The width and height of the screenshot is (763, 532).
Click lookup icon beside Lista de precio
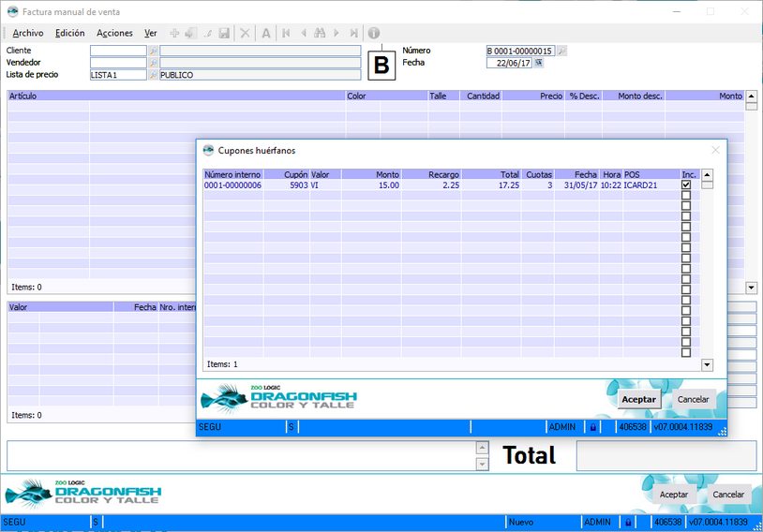click(154, 75)
